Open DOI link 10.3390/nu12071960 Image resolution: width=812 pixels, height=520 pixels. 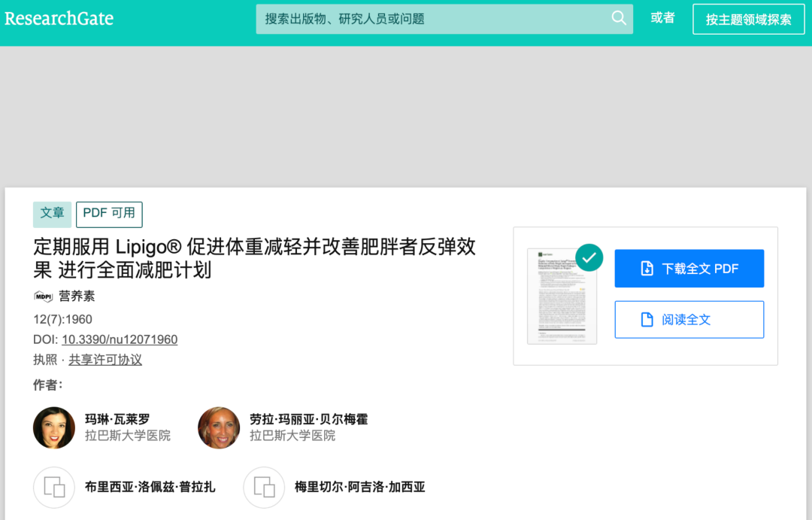[x=120, y=339]
